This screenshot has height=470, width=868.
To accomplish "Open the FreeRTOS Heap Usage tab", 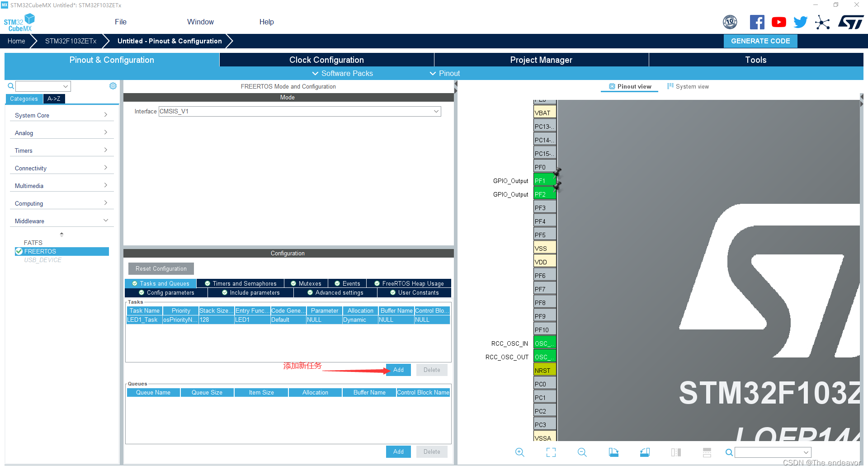I will coord(409,283).
